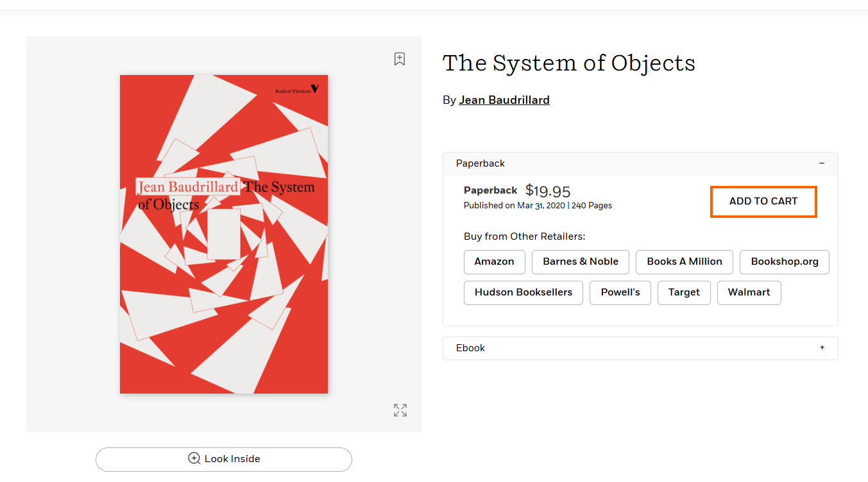
Task: Collapse Paperback section with minus icon
Action: (x=822, y=163)
